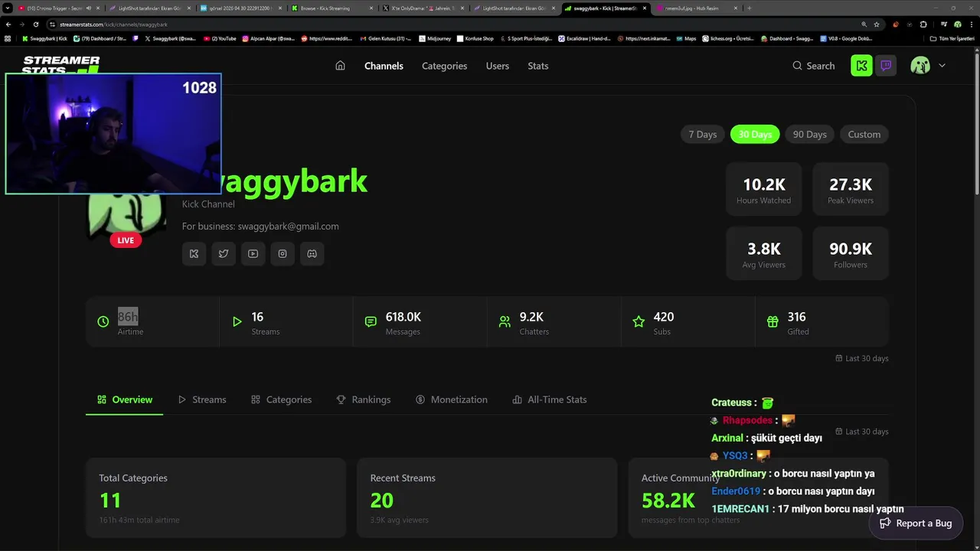Open the Total Categories card
The width and height of the screenshot is (980, 551).
pos(216,497)
